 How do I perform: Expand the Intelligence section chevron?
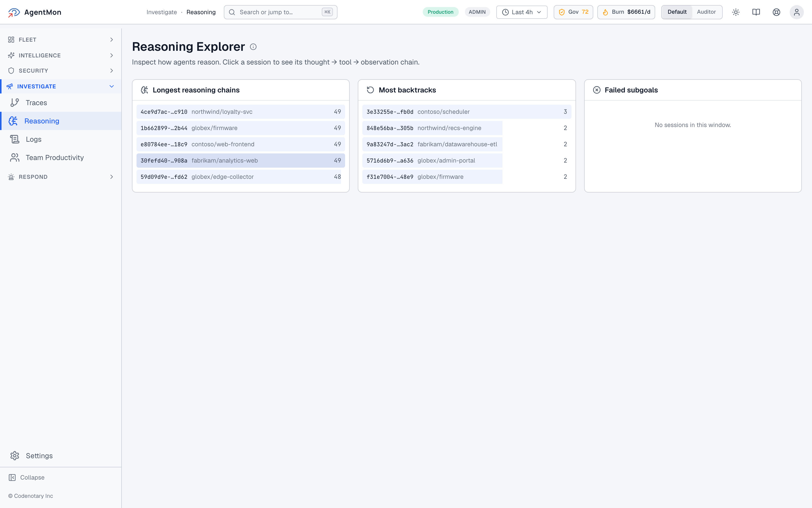click(x=112, y=55)
